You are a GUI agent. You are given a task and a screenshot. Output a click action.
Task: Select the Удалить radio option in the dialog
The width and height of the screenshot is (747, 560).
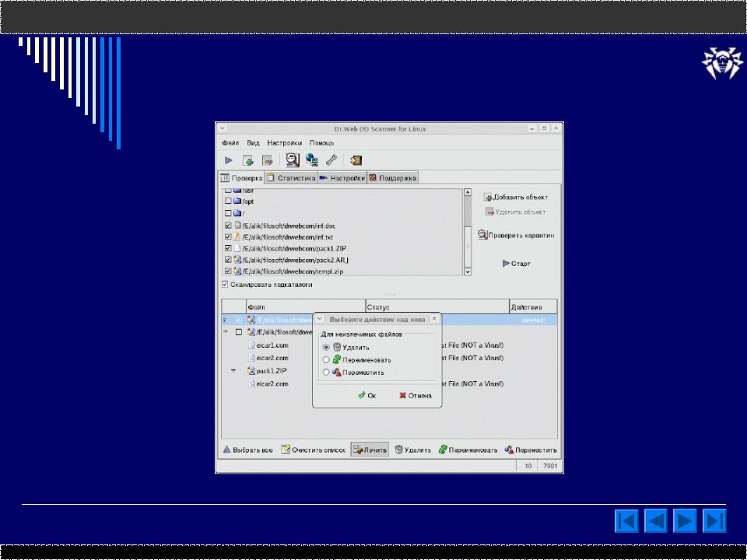tap(326, 347)
